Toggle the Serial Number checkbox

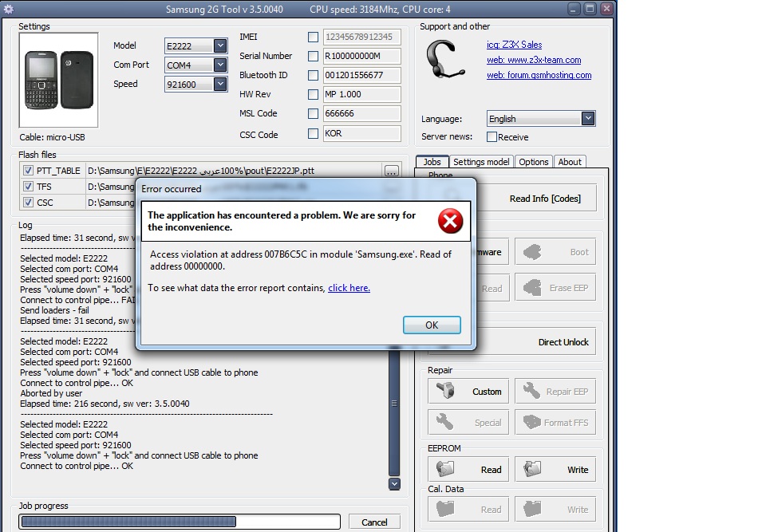tap(313, 56)
